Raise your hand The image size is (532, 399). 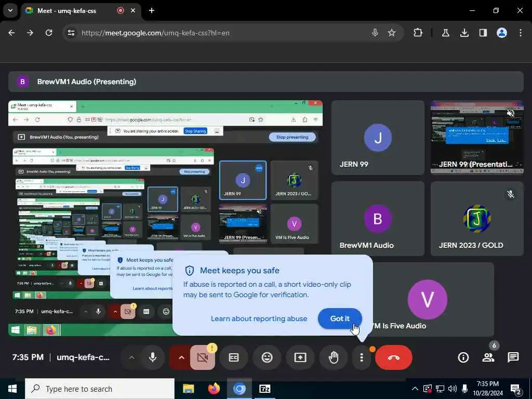coord(334,357)
